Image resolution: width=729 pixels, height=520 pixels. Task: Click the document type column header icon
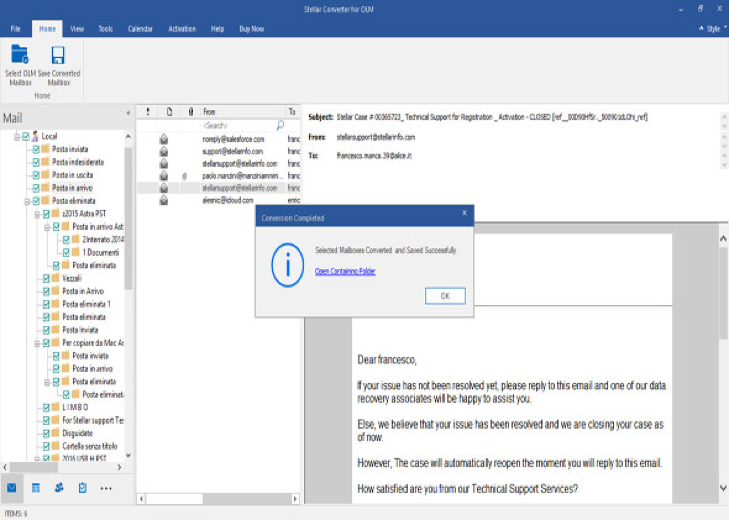pos(169,112)
